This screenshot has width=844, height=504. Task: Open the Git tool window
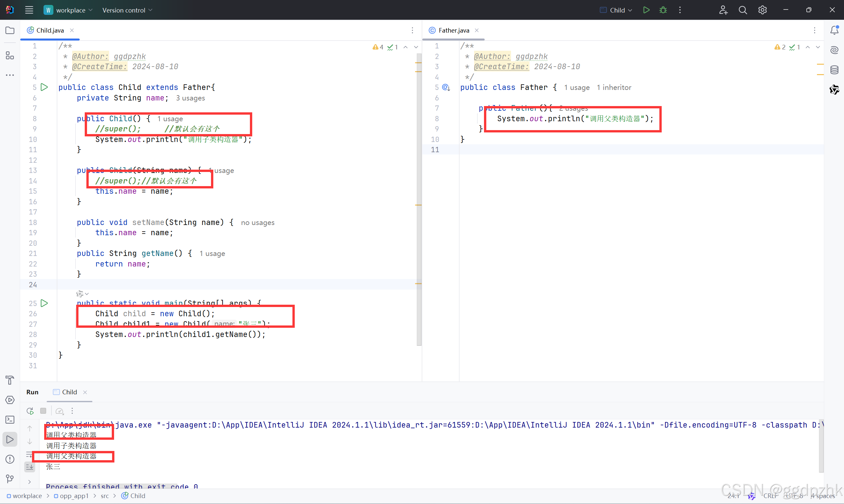click(x=10, y=479)
